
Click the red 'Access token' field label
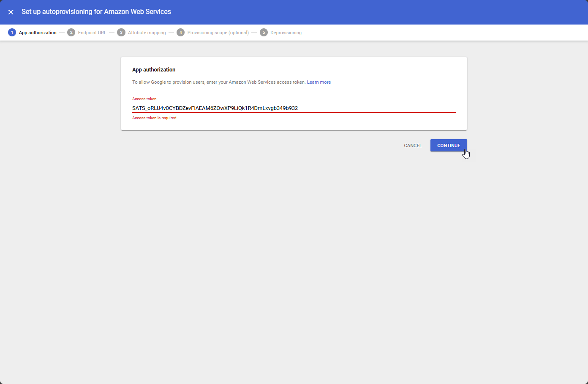pyautogui.click(x=144, y=99)
